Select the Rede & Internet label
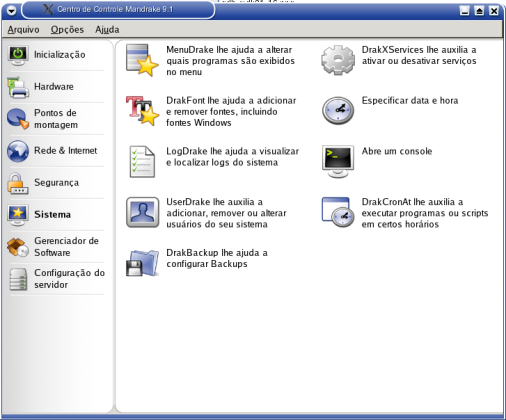The width and height of the screenshot is (506, 420). pyautogui.click(x=66, y=151)
